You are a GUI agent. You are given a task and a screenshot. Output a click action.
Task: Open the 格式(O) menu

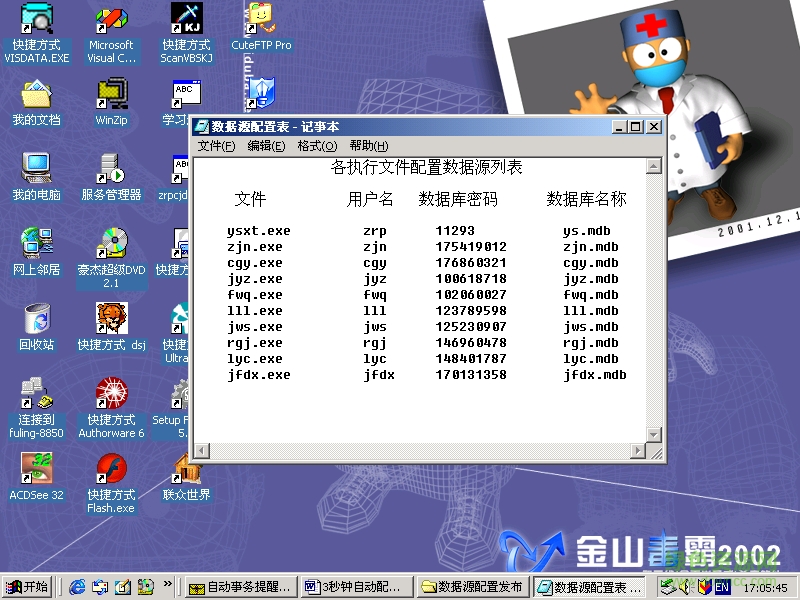click(317, 145)
